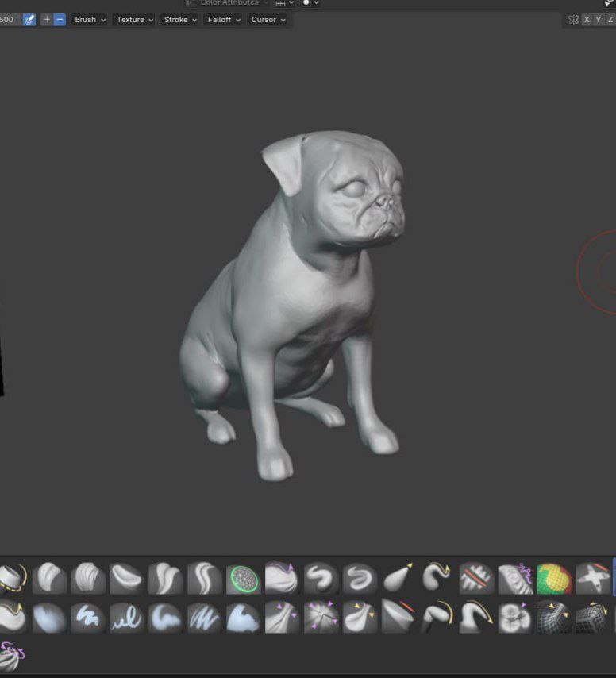Image resolution: width=616 pixels, height=678 pixels.
Task: Expand the Texture dropdown
Action: click(133, 20)
